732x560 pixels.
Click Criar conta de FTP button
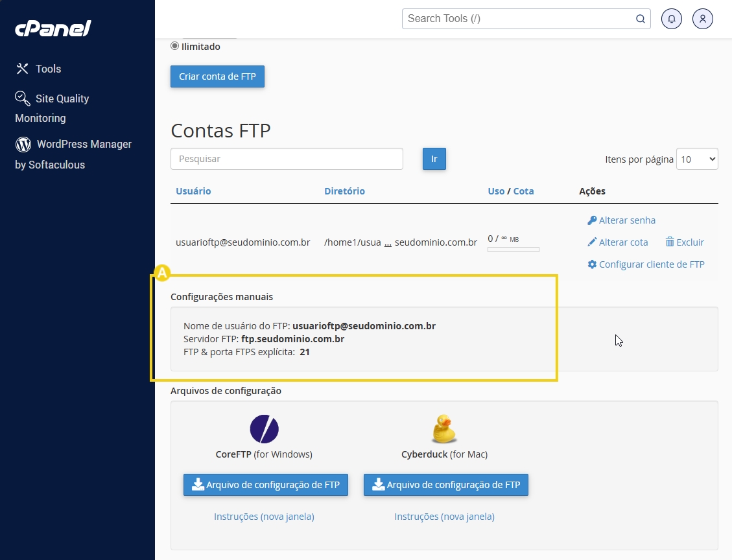click(x=217, y=76)
